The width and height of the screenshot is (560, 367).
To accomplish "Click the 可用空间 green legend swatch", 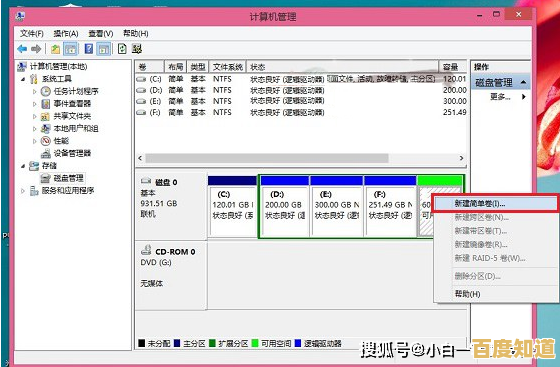I will click(x=255, y=343).
